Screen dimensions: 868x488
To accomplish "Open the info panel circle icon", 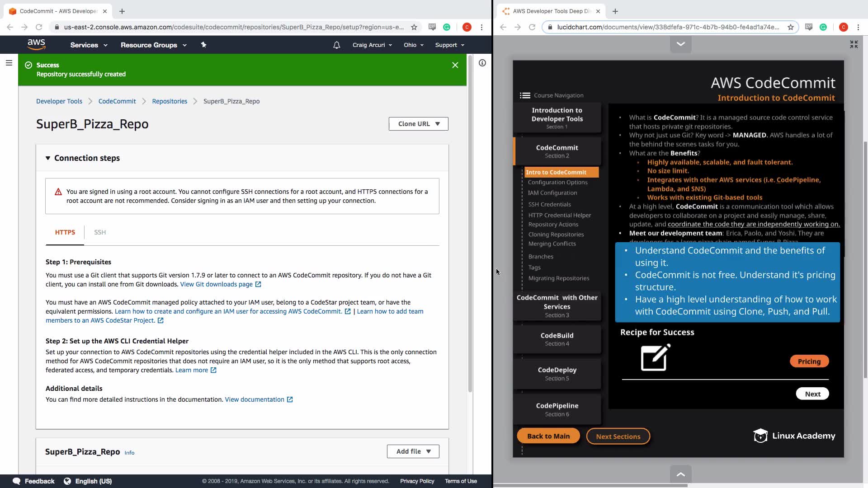I will click(482, 63).
